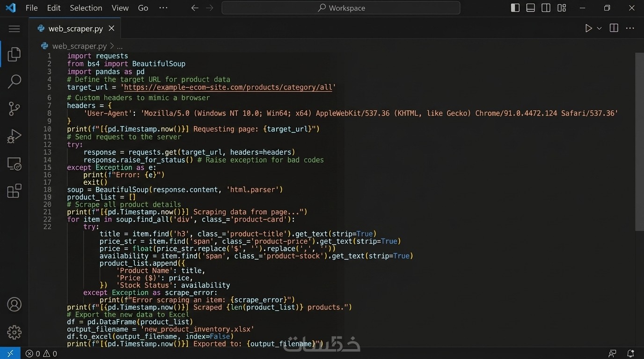Close the web_scraper.py tab
Screen dimensions: 644x359
[111, 29]
